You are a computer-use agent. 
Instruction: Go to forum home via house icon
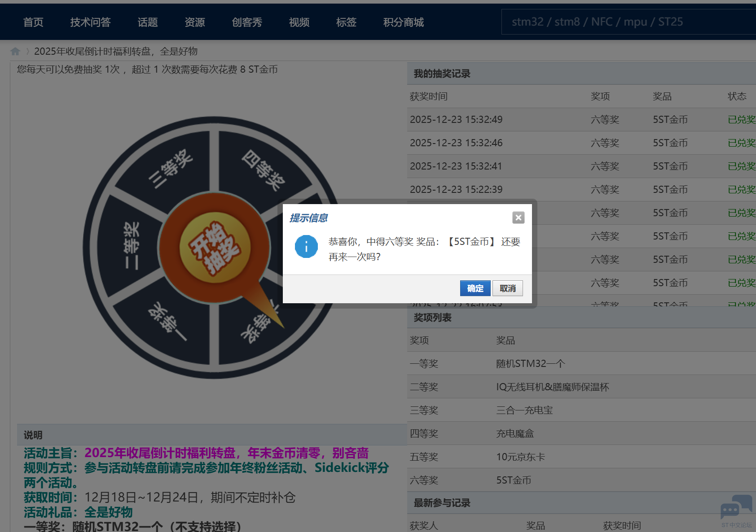click(x=15, y=51)
